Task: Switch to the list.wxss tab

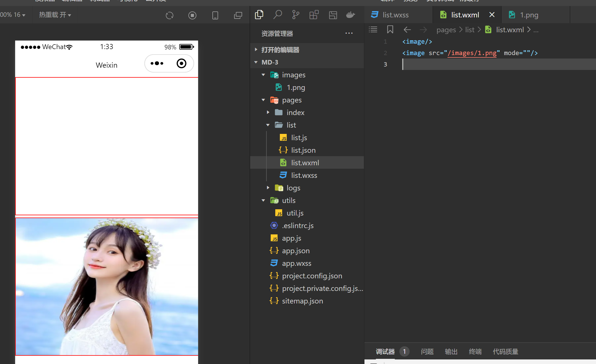Action: tap(395, 15)
